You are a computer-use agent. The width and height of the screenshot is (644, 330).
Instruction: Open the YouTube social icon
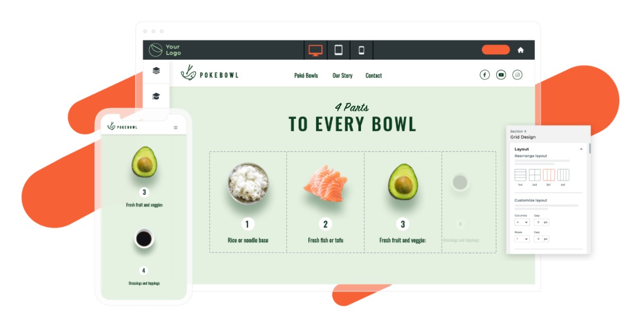(501, 75)
